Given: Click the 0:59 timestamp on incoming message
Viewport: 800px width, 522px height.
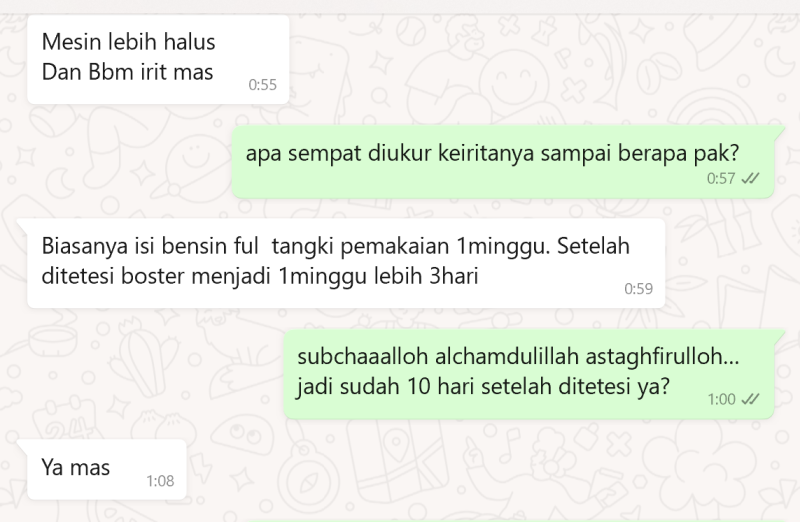Looking at the screenshot, I should pyautogui.click(x=638, y=289).
